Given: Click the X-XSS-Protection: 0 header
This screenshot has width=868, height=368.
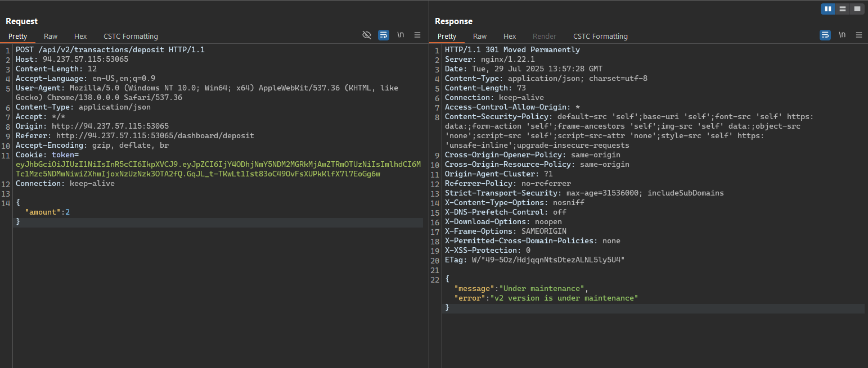Looking at the screenshot, I should (488, 250).
